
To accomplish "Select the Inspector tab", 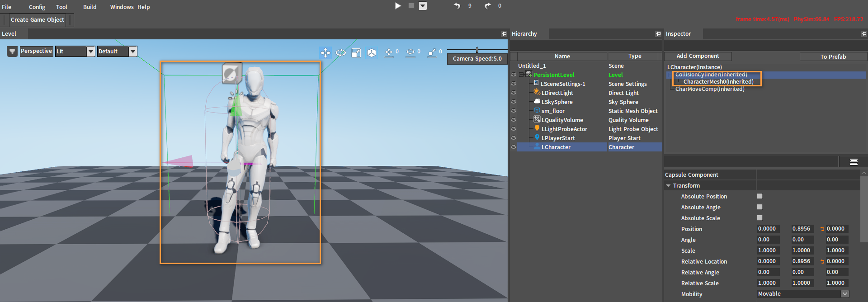I will (x=683, y=34).
